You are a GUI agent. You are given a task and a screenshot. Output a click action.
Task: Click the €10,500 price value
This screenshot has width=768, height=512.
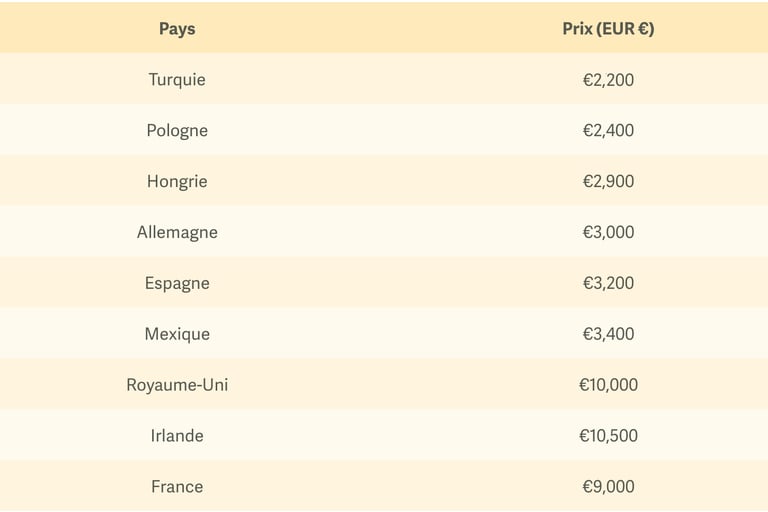608,436
